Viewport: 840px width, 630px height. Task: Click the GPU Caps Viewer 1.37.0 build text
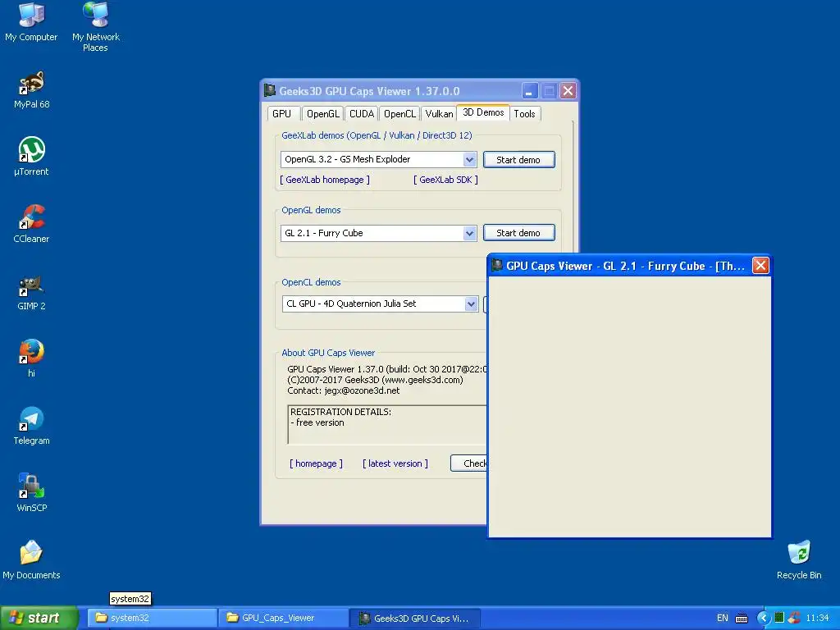(x=387, y=369)
